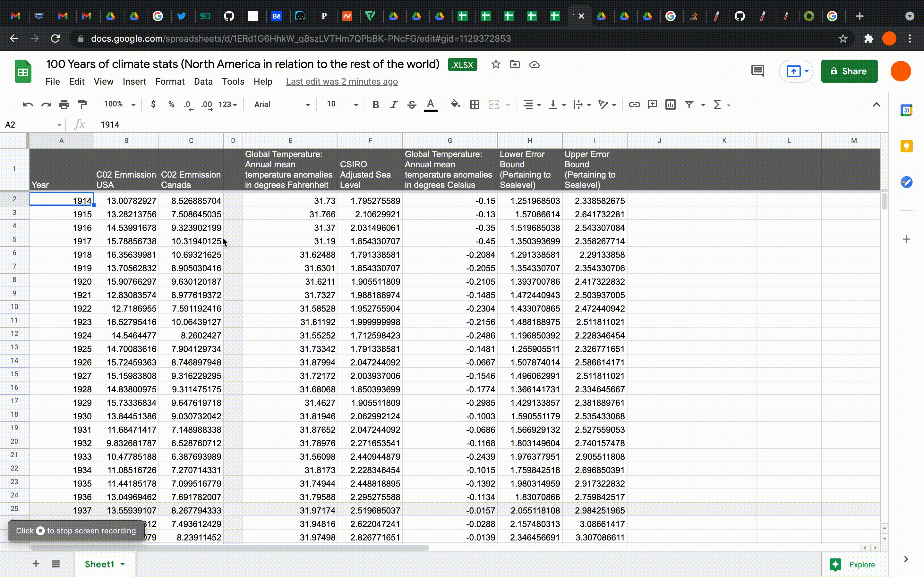
Task: Click the green Share button
Action: pyautogui.click(x=849, y=71)
